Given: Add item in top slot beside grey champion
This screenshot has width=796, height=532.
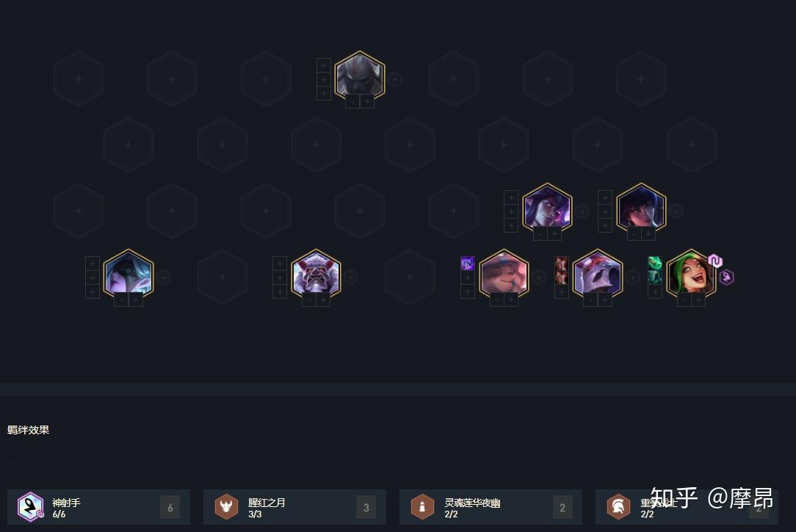Looking at the screenshot, I should [324, 65].
